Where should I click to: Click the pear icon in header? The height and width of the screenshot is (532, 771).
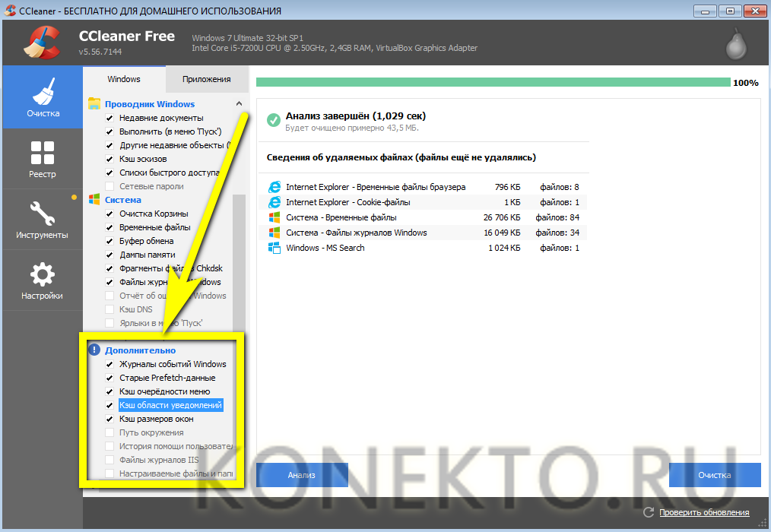[735, 46]
